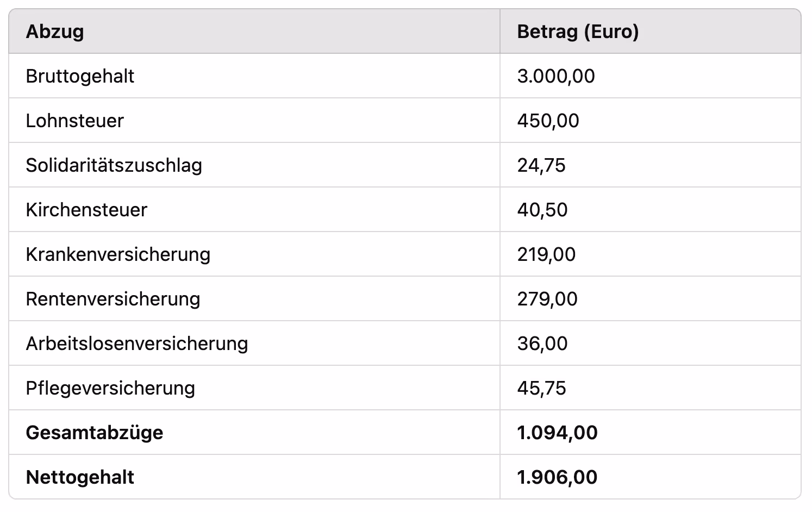Select the Pflegeversicherung row label

pyautogui.click(x=110, y=388)
